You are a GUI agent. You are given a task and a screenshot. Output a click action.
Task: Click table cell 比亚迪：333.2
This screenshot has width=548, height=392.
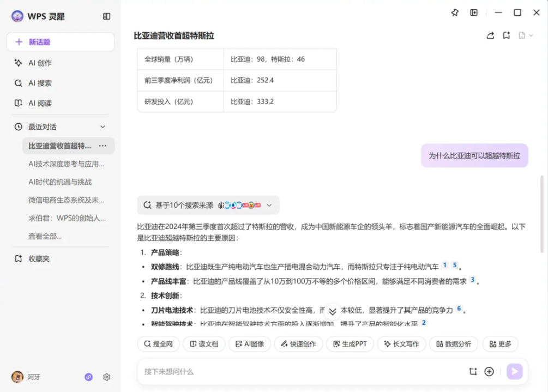click(x=280, y=101)
